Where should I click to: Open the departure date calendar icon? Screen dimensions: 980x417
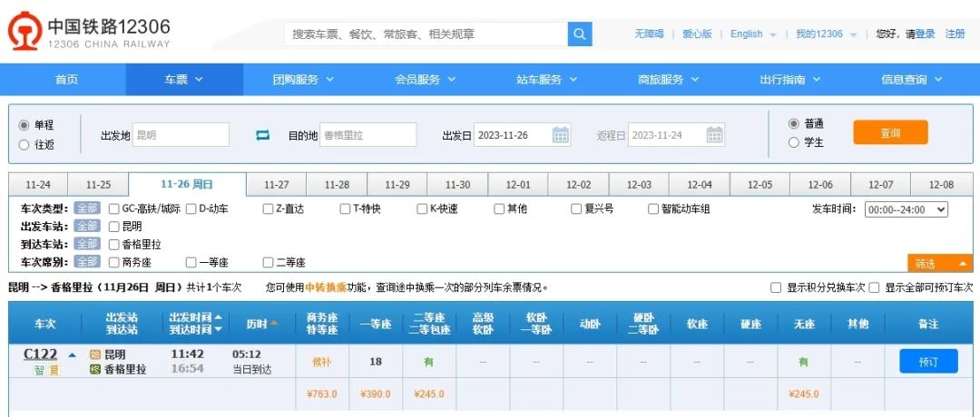[x=561, y=135]
